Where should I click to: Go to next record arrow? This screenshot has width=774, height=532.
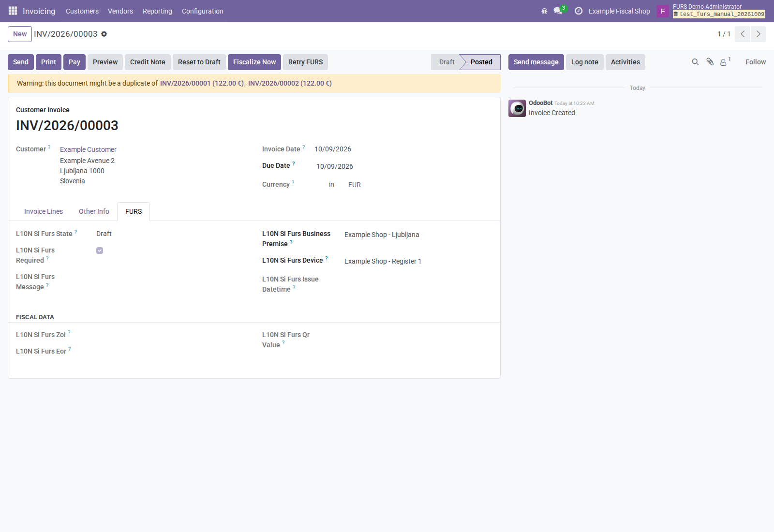click(759, 34)
